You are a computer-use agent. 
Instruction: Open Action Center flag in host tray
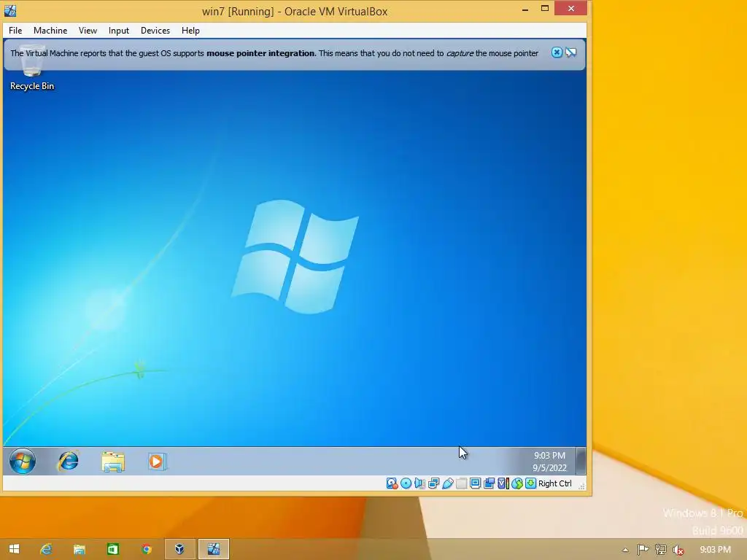643,550
